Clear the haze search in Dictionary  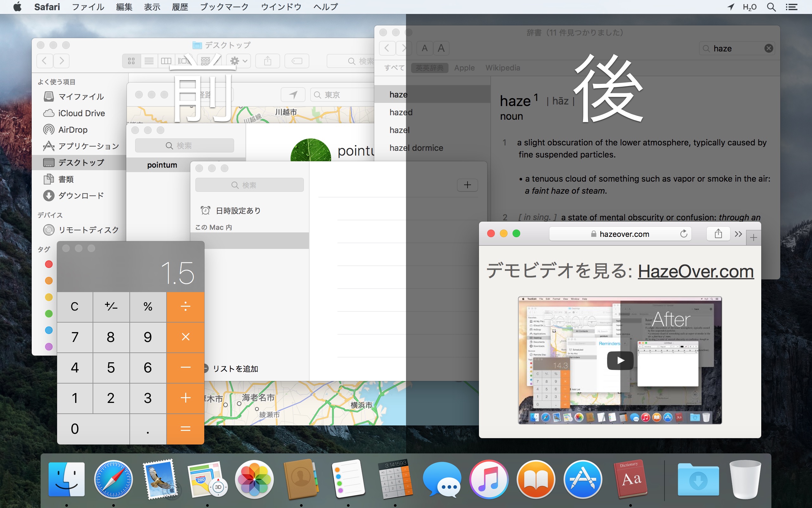tap(769, 48)
